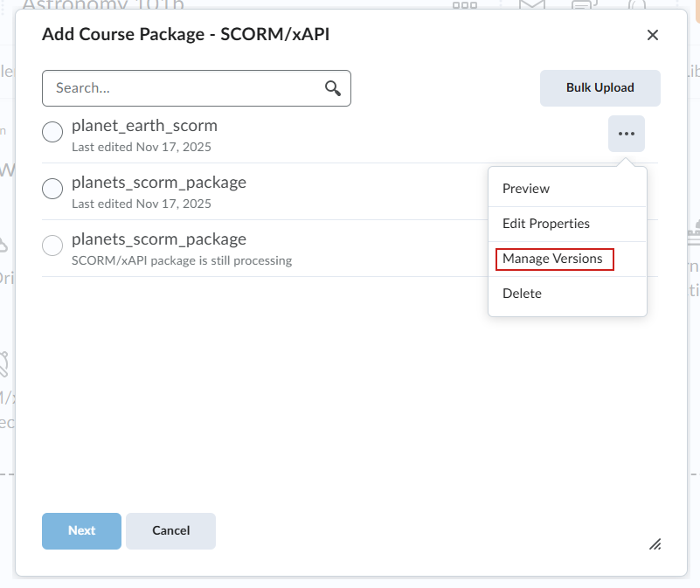Click the planet_earth_scorm package name
This screenshot has height=588, width=700.
coord(144,125)
